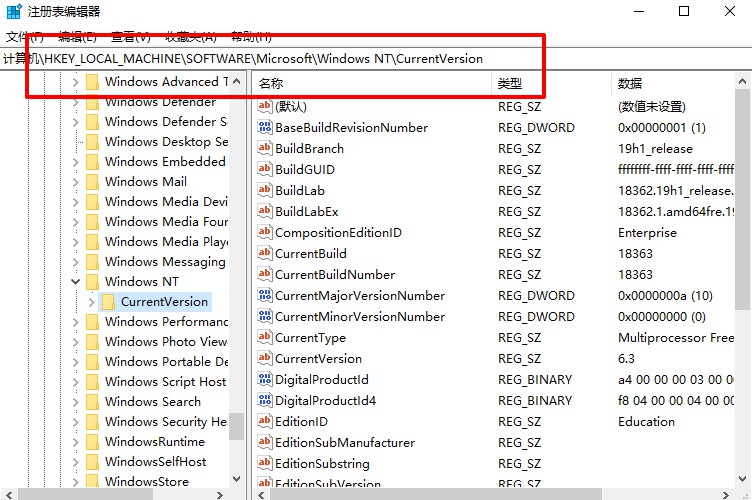The width and height of the screenshot is (752, 500).
Task: Click values pane vertical scrollbar thumb
Action: click(x=742, y=199)
